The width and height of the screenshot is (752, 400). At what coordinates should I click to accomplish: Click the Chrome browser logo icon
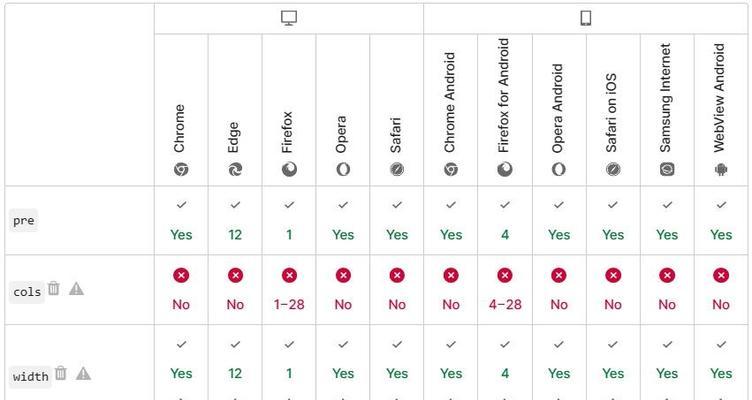coord(181,169)
